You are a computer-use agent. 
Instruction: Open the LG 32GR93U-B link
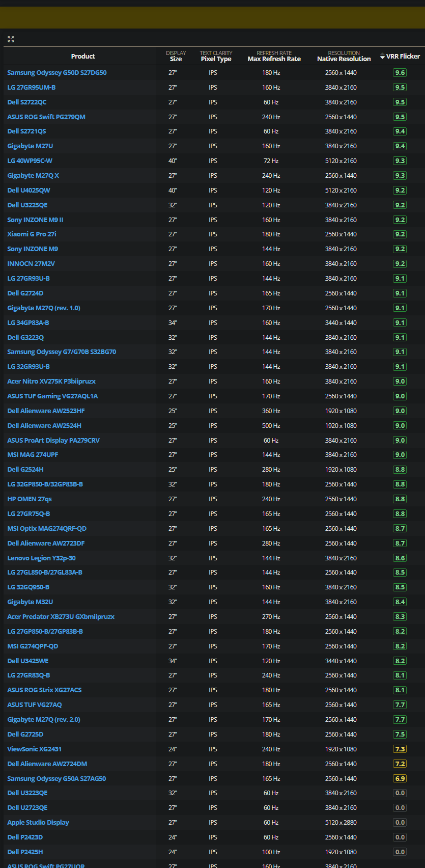[29, 367]
